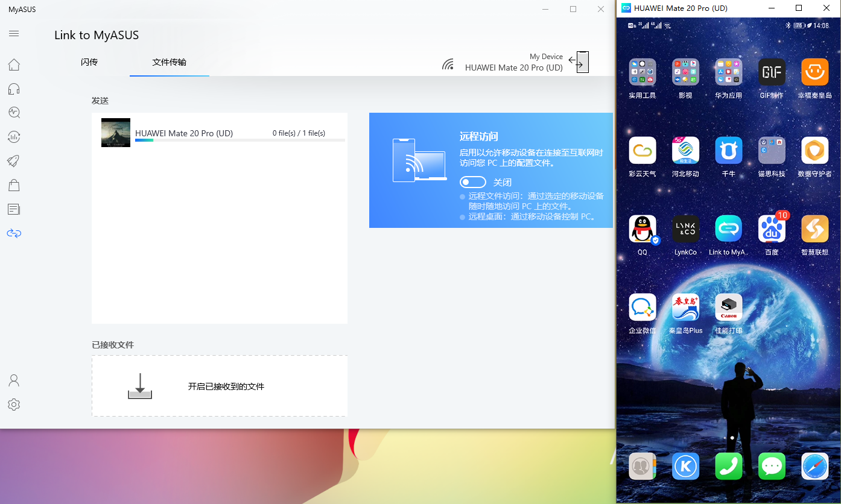Click the 远程访问 heading in the blue panel
The height and width of the screenshot is (504, 841).
point(478,137)
